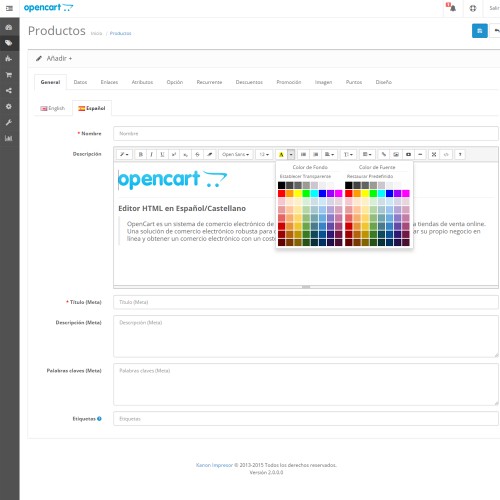Click the Título (Meta) input field
Screen dimensions: 500x500
[x=306, y=302]
